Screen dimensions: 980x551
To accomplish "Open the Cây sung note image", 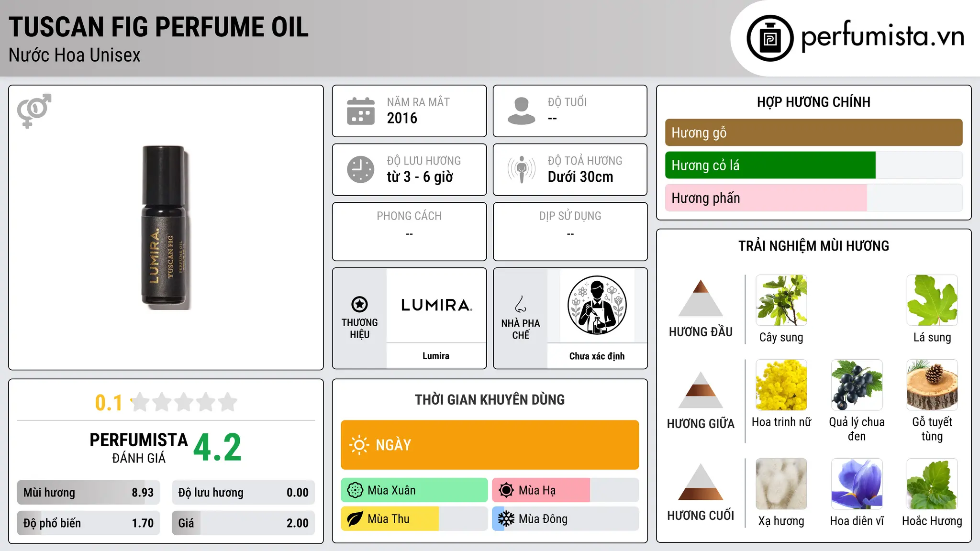I will pyautogui.click(x=781, y=300).
